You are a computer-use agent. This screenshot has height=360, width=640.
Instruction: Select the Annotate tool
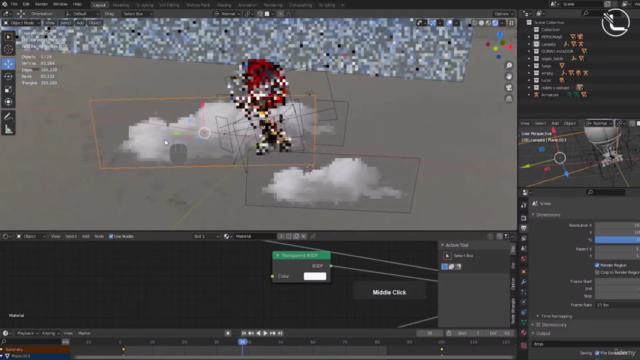click(x=8, y=117)
